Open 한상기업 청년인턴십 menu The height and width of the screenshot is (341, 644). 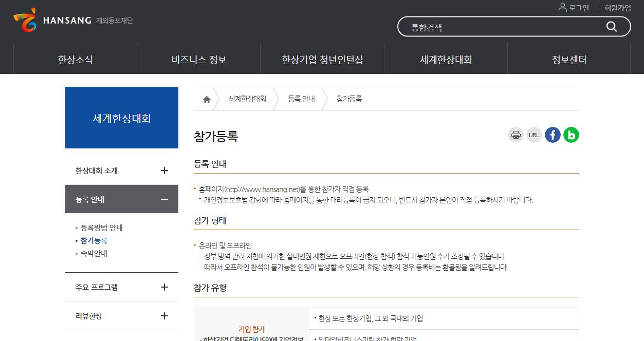click(x=322, y=59)
